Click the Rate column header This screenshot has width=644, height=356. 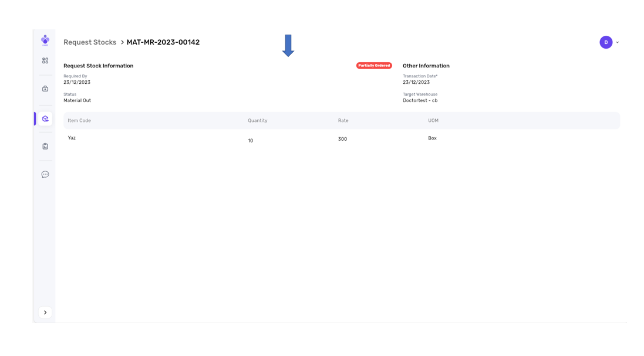pyautogui.click(x=343, y=121)
